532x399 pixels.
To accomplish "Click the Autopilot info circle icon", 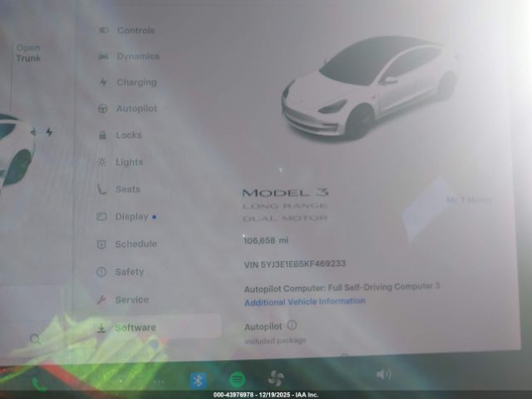I will pos(292,325).
